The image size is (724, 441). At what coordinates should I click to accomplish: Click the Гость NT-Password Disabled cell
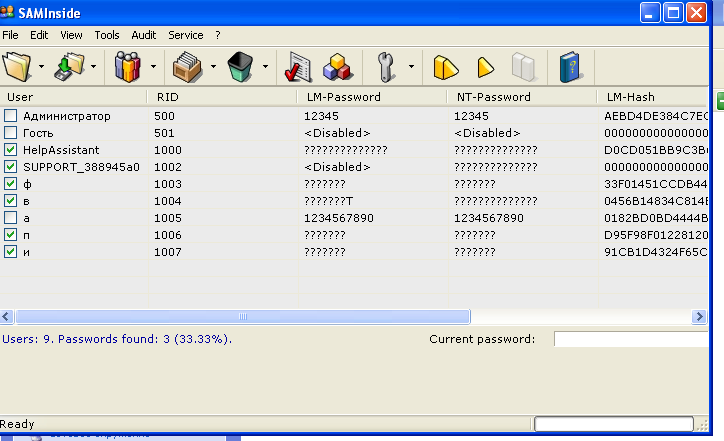pos(487,133)
